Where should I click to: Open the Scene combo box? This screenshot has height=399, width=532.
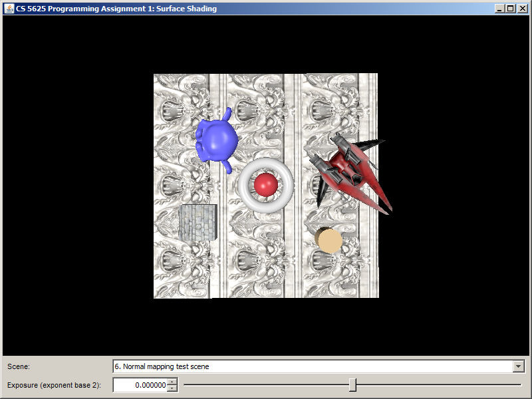(x=313, y=366)
